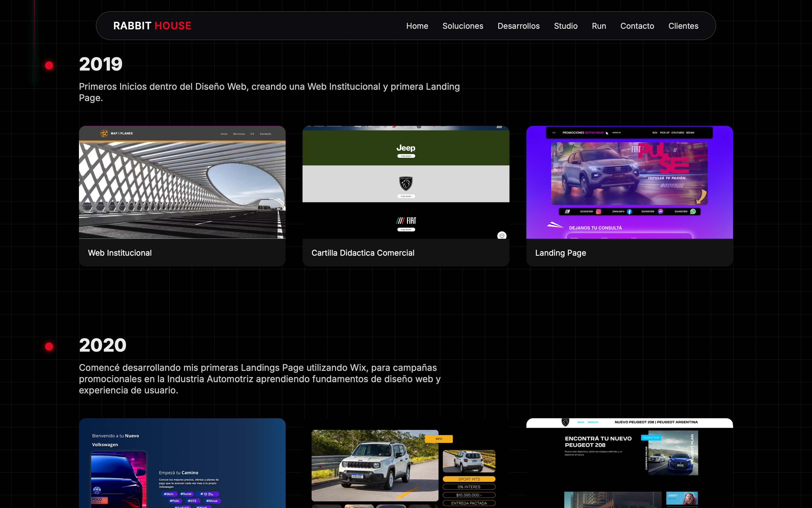Image resolution: width=812 pixels, height=508 pixels.
Task: Click the Messenger icon in Fiat thumbnail
Action: [660, 212]
